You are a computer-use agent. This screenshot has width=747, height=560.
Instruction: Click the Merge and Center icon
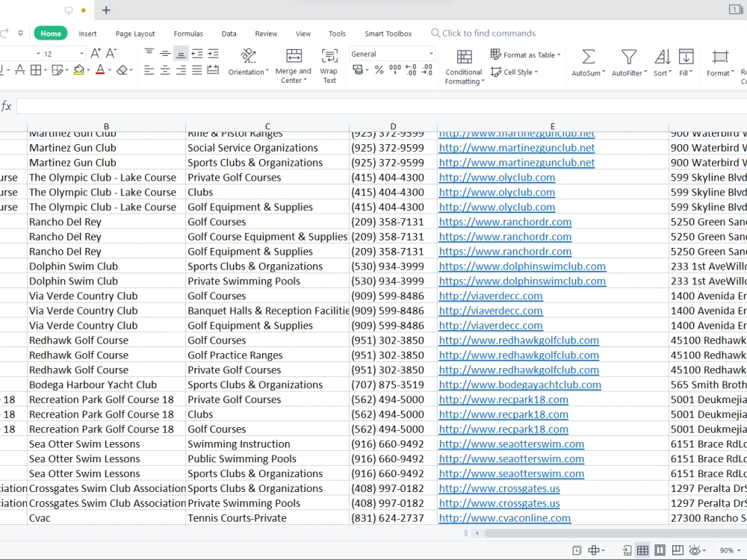tap(294, 56)
